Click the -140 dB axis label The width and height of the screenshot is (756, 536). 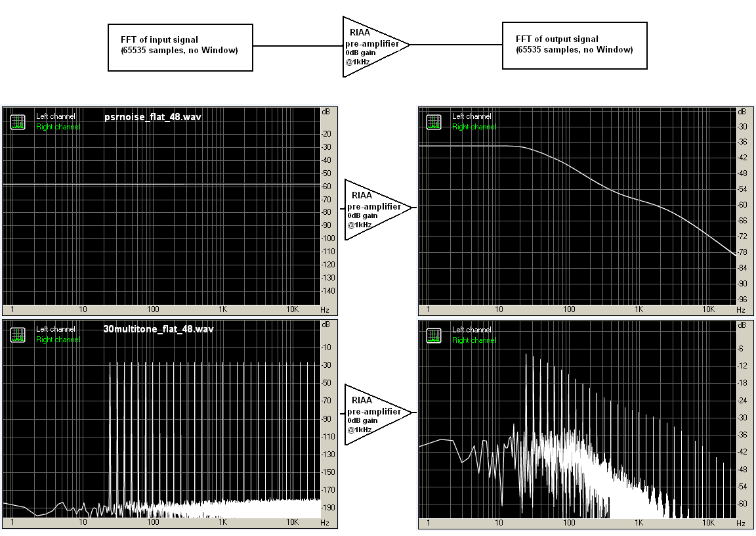328,291
